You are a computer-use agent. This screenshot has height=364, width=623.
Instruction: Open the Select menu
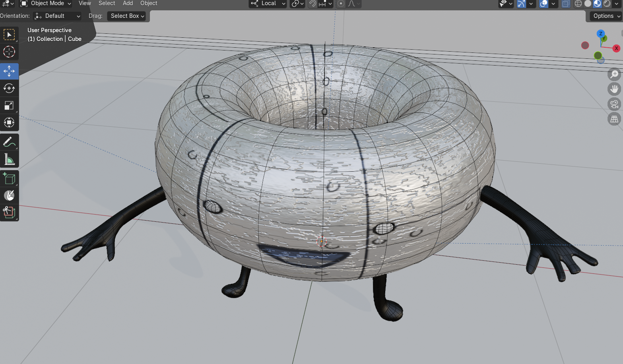tap(107, 3)
